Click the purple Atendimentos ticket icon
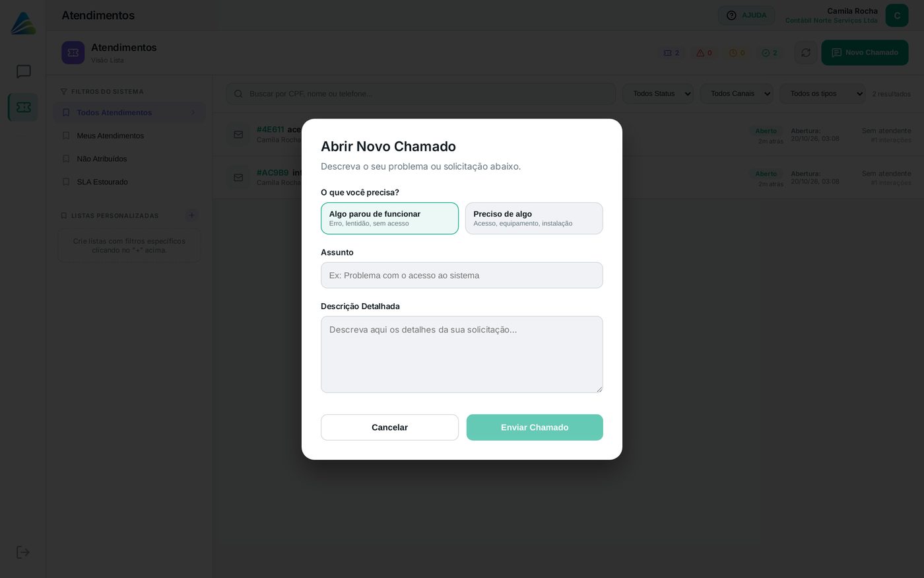 click(73, 53)
